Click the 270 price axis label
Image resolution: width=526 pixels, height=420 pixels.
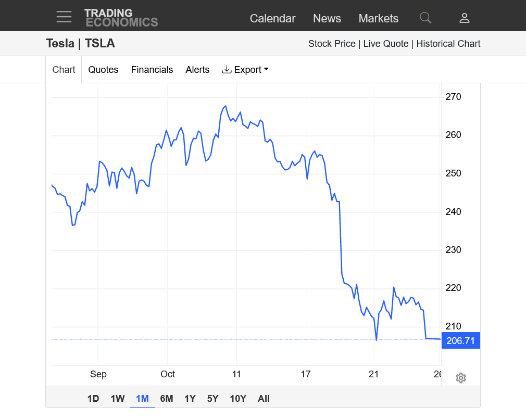(x=453, y=97)
